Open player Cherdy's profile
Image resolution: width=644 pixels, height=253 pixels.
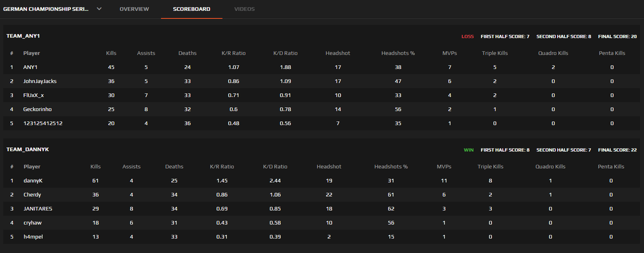(32, 195)
